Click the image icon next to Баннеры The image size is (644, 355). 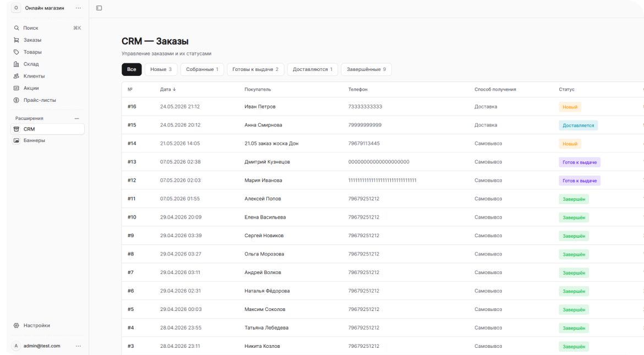point(17,140)
